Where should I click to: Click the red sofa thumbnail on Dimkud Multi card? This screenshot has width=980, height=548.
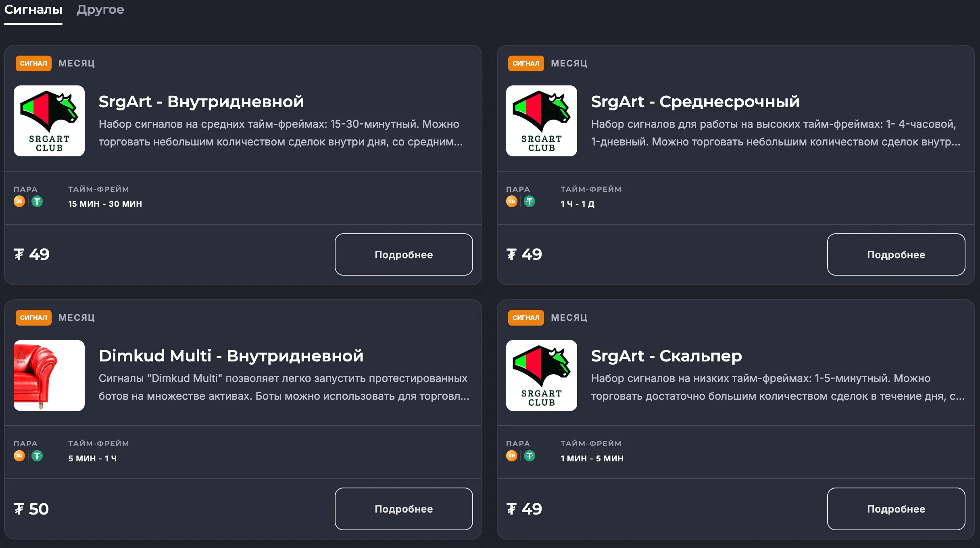tap(49, 376)
